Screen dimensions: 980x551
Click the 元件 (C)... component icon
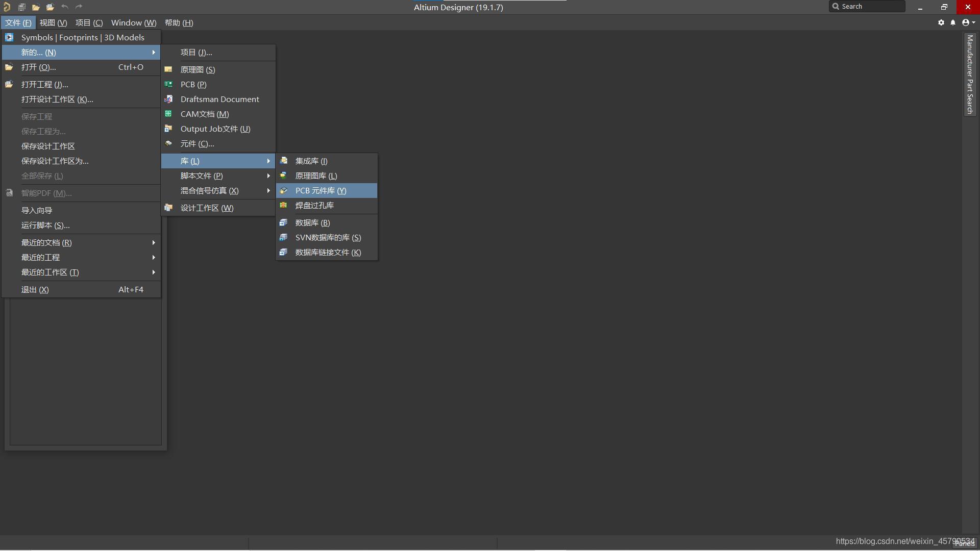point(168,143)
